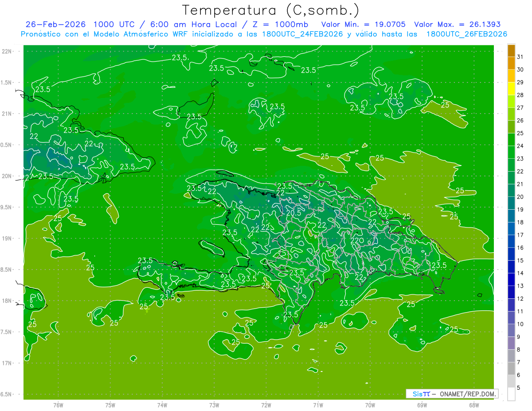This screenshot has width=532, height=411.
Task: Click the "19N" latitude axis label
Action: pyautogui.click(x=7, y=239)
